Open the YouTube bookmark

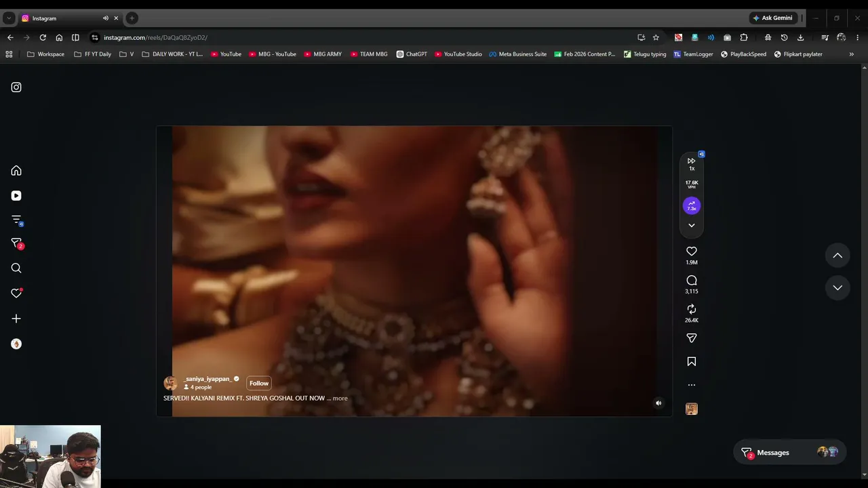point(226,54)
